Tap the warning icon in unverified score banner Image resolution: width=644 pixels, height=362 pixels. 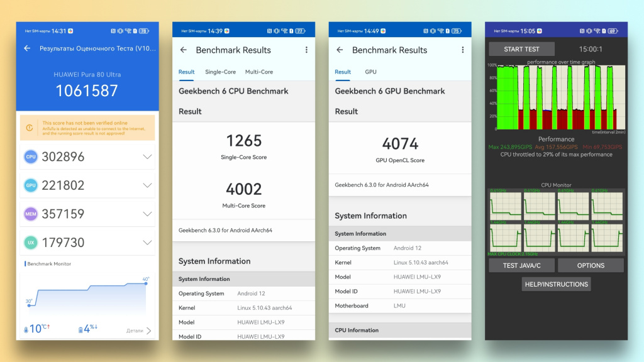pos(30,128)
